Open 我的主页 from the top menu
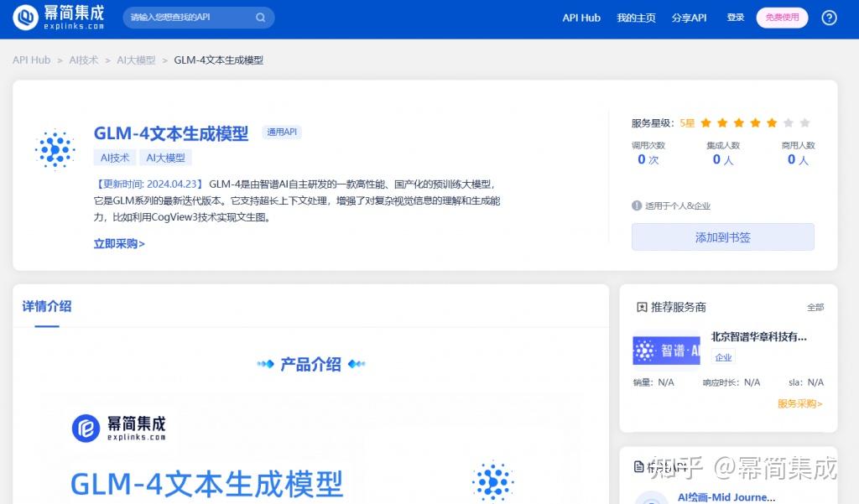Screen dimensions: 859x504 (x=636, y=18)
